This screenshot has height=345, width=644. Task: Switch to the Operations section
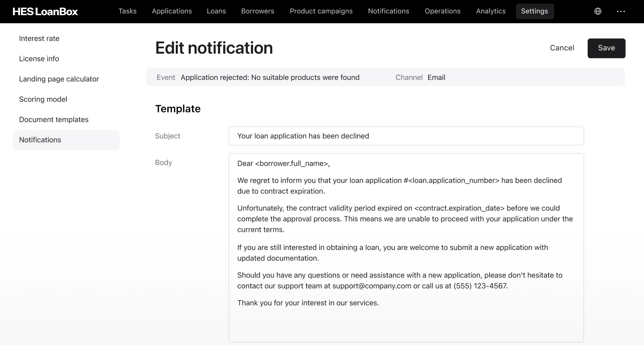[442, 11]
